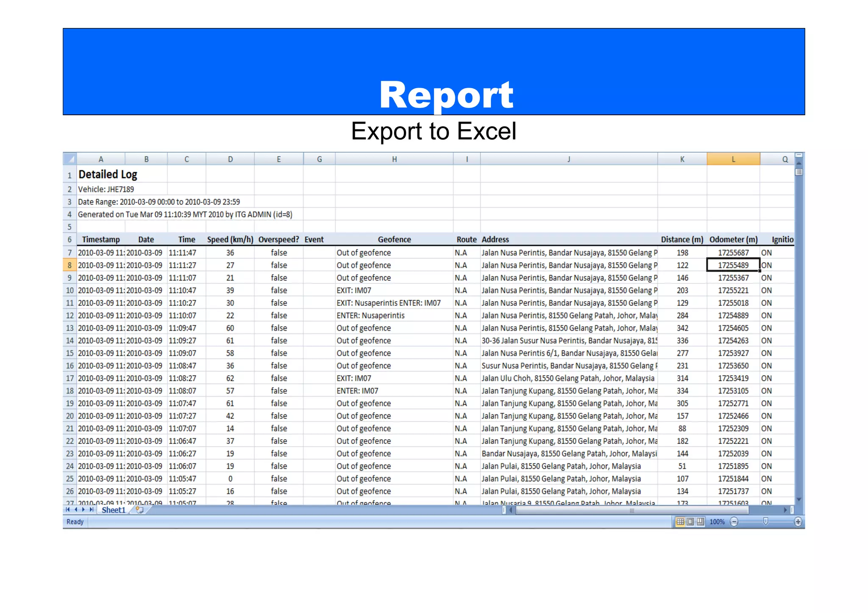Select column K header
The height and width of the screenshot is (613, 868).
click(x=682, y=159)
